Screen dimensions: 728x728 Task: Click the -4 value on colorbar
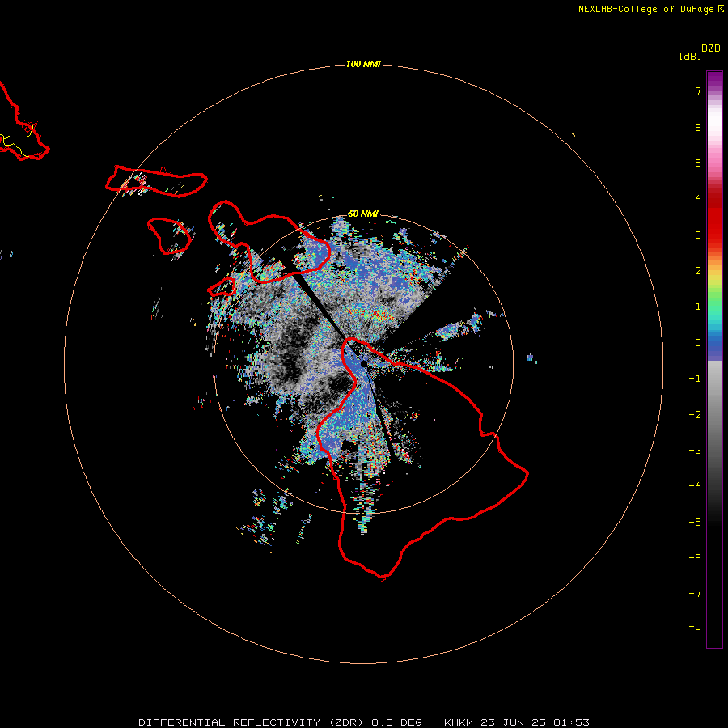point(695,485)
